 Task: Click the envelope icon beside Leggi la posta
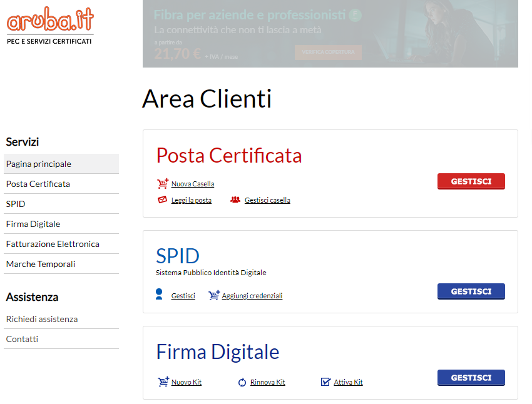pyautogui.click(x=163, y=199)
